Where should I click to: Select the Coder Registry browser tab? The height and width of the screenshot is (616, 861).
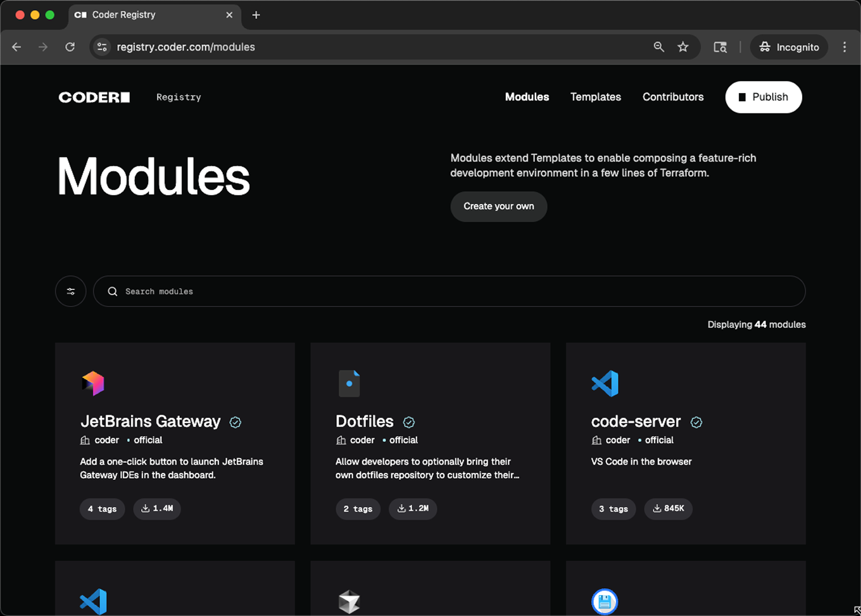(x=154, y=15)
